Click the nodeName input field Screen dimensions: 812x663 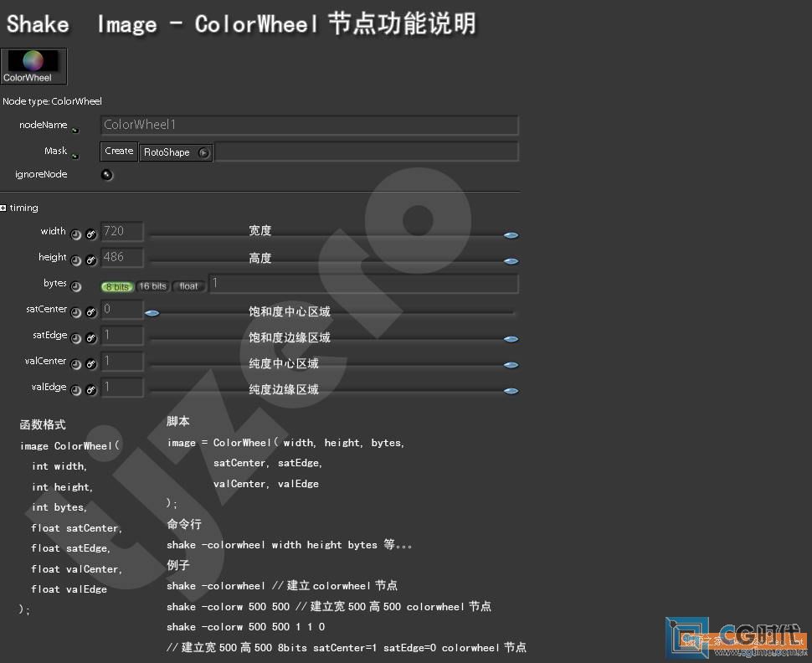309,125
